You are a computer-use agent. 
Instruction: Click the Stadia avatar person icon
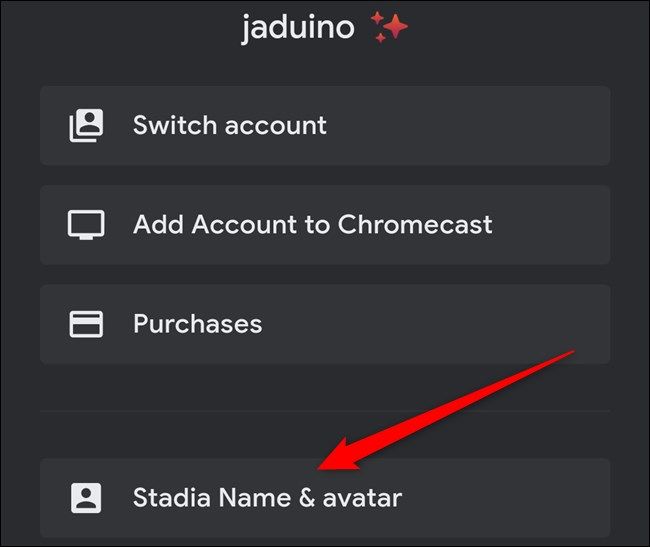coord(86,497)
